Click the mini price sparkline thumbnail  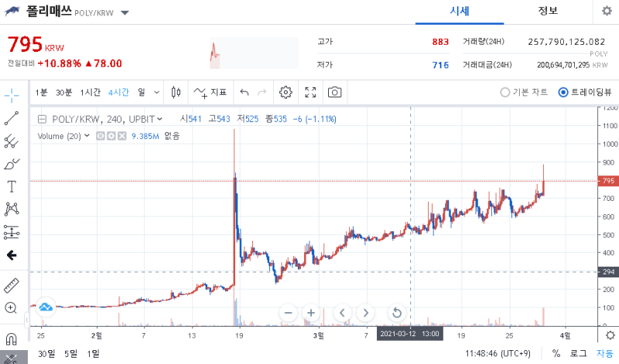[254, 53]
